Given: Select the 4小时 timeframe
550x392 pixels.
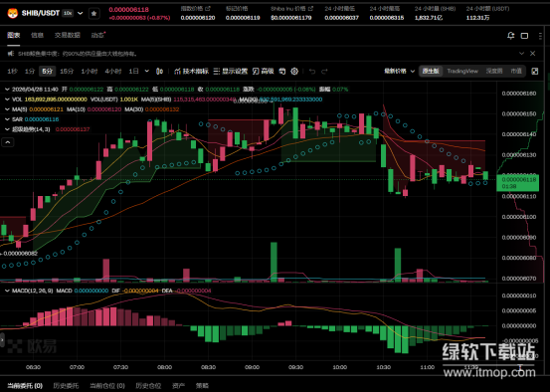Looking at the screenshot, I should tap(113, 72).
